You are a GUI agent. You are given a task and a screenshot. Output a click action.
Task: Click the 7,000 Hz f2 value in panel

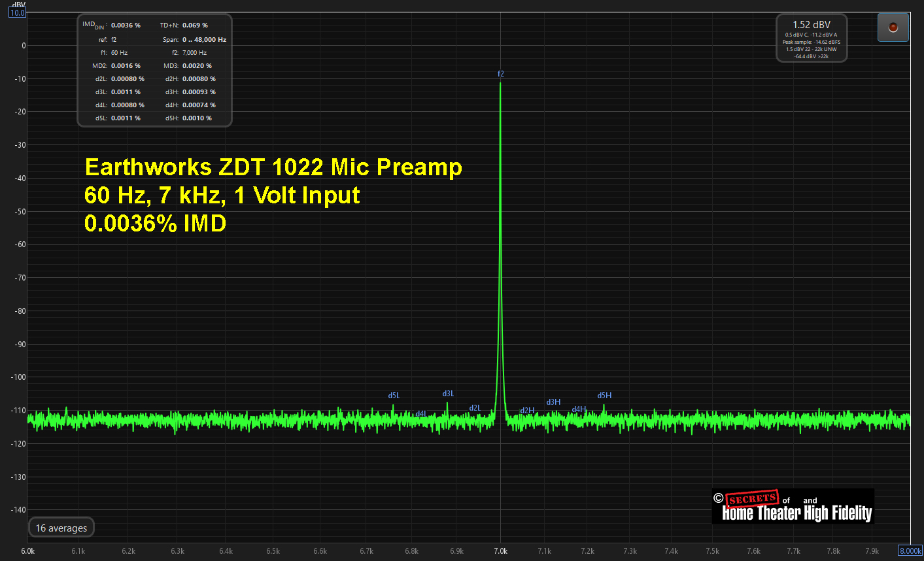pyautogui.click(x=194, y=52)
